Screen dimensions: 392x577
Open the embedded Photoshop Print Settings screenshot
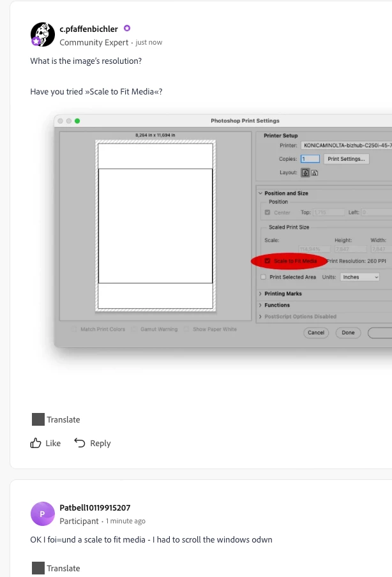[223, 231]
